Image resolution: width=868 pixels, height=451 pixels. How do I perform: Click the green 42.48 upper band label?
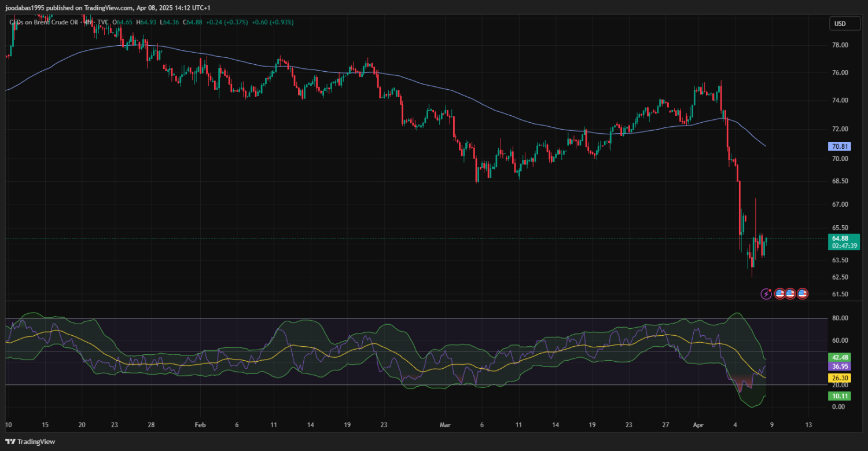(840, 357)
